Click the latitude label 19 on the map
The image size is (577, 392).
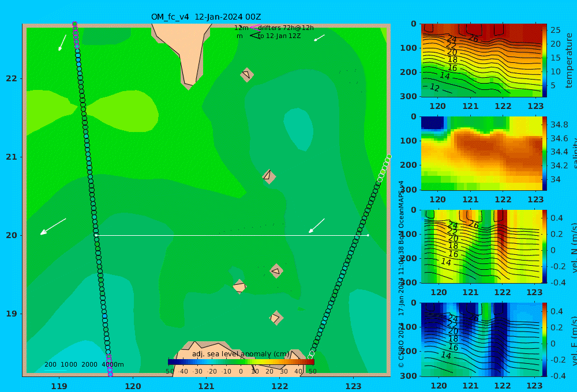coord(12,314)
